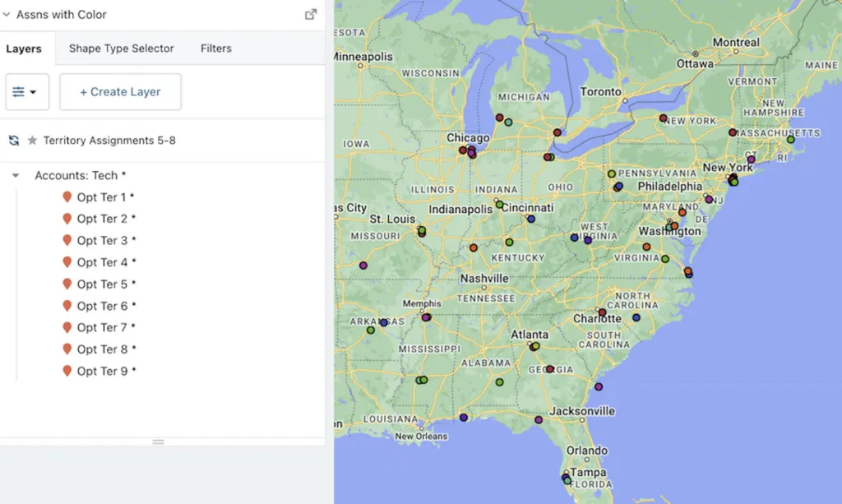This screenshot has width=842, height=504.
Task: Toggle the Opt Ter 7 group visibility
Action: pyautogui.click(x=68, y=327)
